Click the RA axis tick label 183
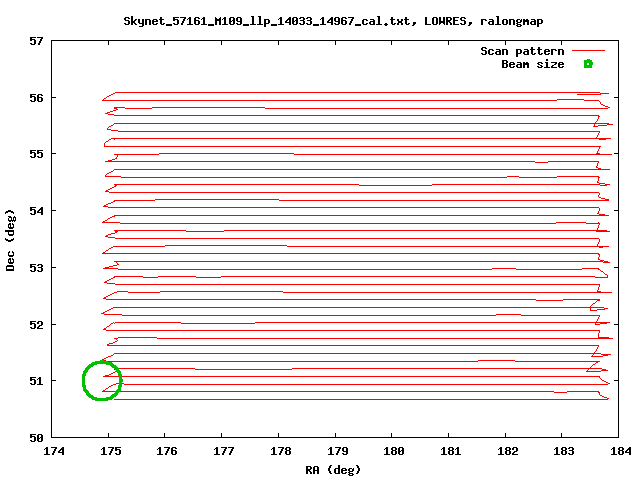The height and width of the screenshot is (480, 640). click(x=564, y=451)
